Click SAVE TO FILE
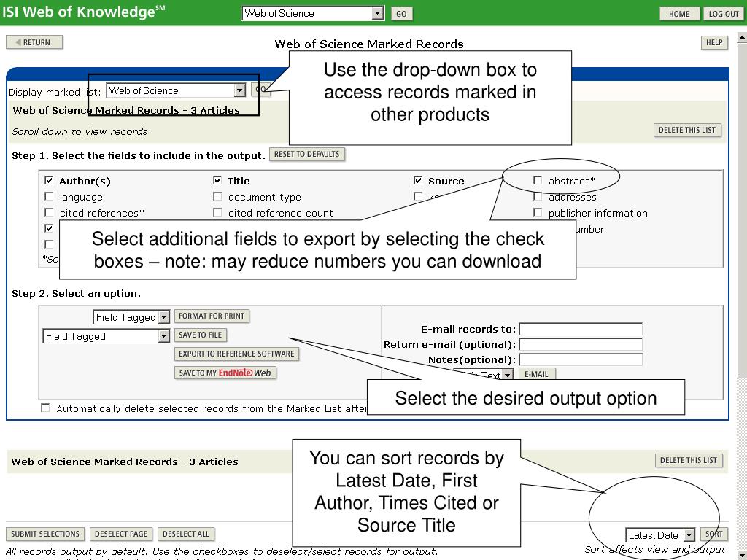Screen dimensions: 747x560 click(200, 335)
